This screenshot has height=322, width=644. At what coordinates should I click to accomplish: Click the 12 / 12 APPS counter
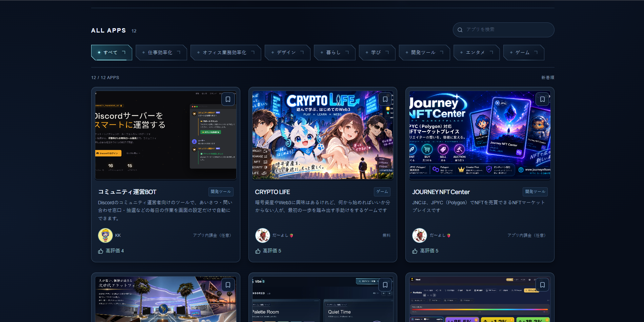point(105,78)
